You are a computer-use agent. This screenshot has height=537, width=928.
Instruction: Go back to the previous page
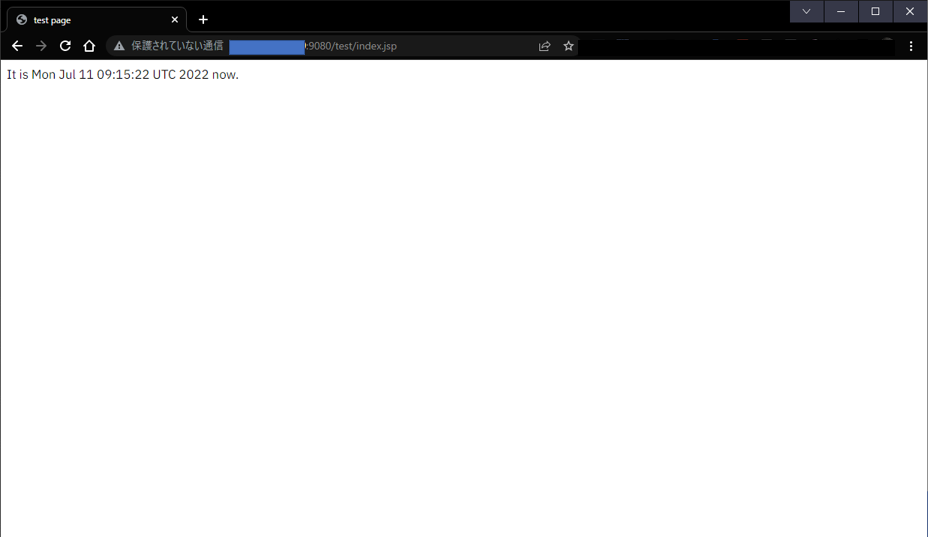17,46
